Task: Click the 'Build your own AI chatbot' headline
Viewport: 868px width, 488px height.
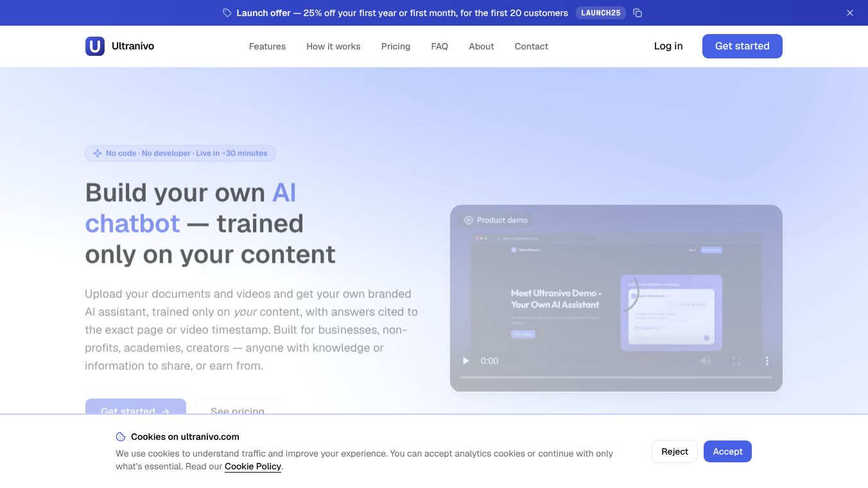Action: 210,223
